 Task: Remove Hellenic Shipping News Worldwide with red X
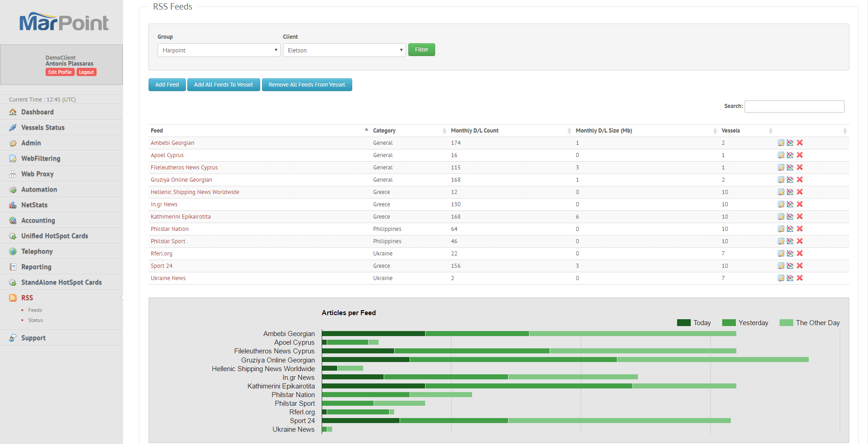click(x=800, y=192)
